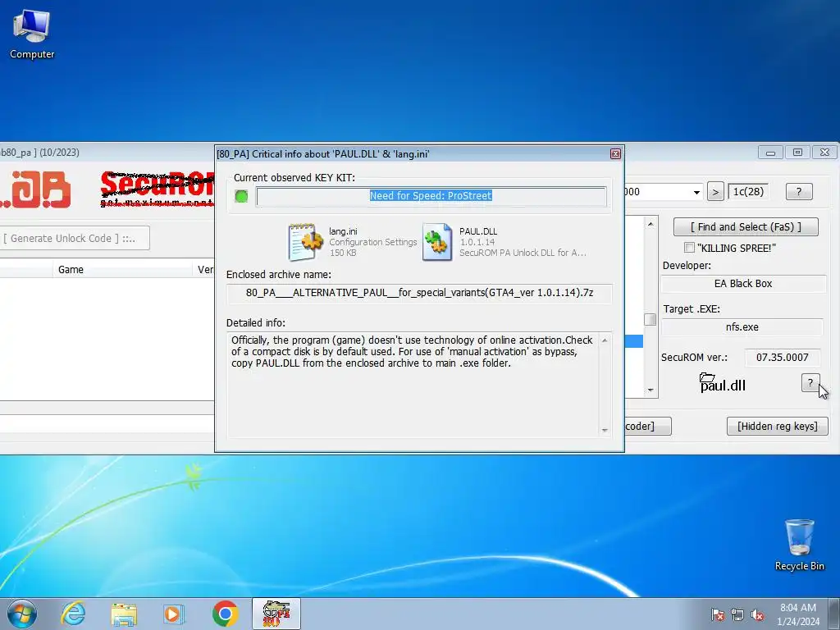Click the SecuROM logo image
The width and height of the screenshot is (840, 630).
(157, 189)
